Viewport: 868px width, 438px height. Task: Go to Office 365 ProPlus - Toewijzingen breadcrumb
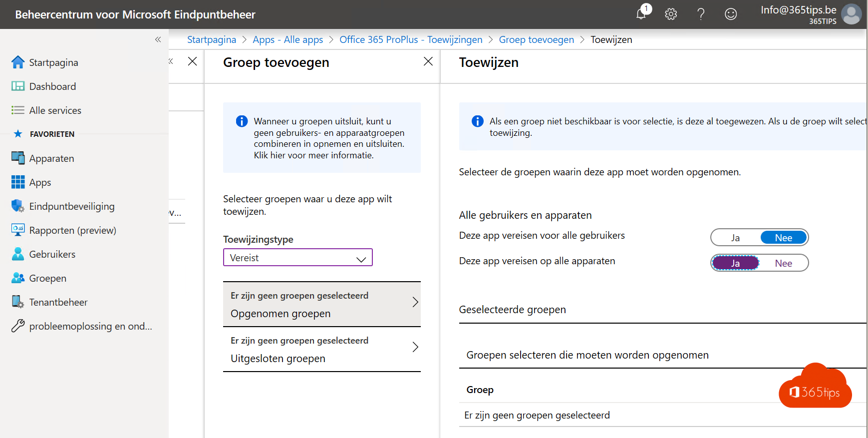pyautogui.click(x=411, y=39)
